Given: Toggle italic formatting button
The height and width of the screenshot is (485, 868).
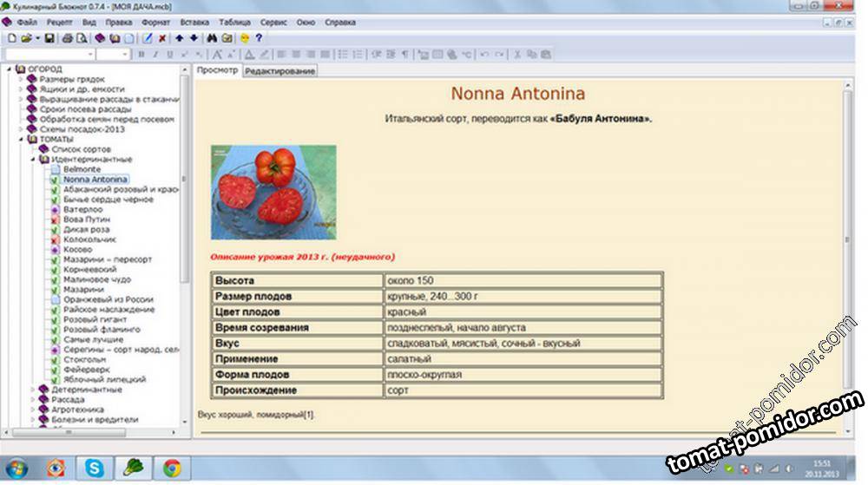Looking at the screenshot, I should click(155, 55).
